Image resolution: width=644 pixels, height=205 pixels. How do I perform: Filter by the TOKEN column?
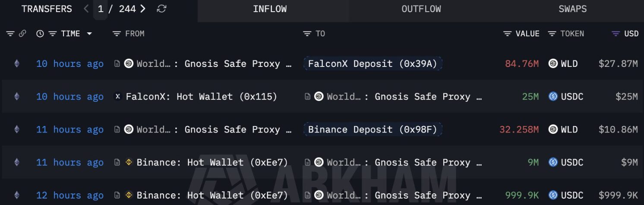pyautogui.click(x=552, y=34)
